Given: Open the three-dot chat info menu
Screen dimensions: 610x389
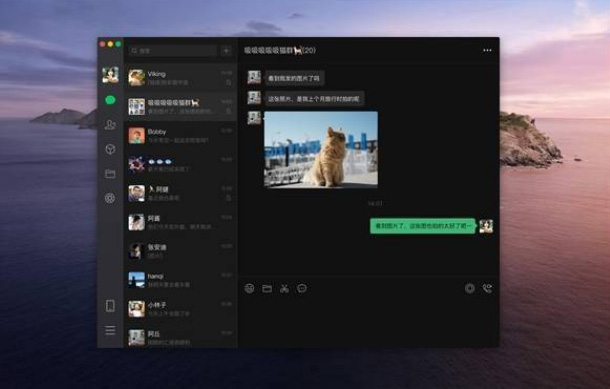Looking at the screenshot, I should 487,50.
